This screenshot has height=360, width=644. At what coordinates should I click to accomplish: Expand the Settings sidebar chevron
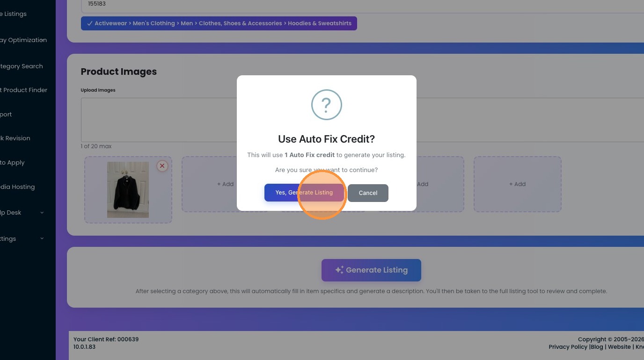point(42,238)
